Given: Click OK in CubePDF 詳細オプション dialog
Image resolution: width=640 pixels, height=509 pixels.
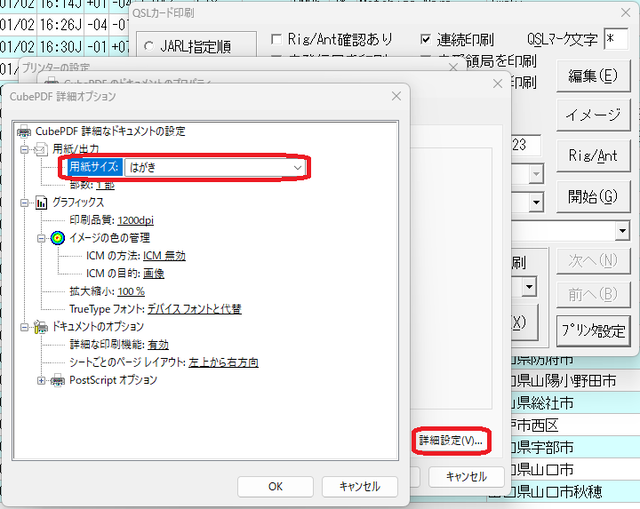Looking at the screenshot, I should click(x=275, y=487).
